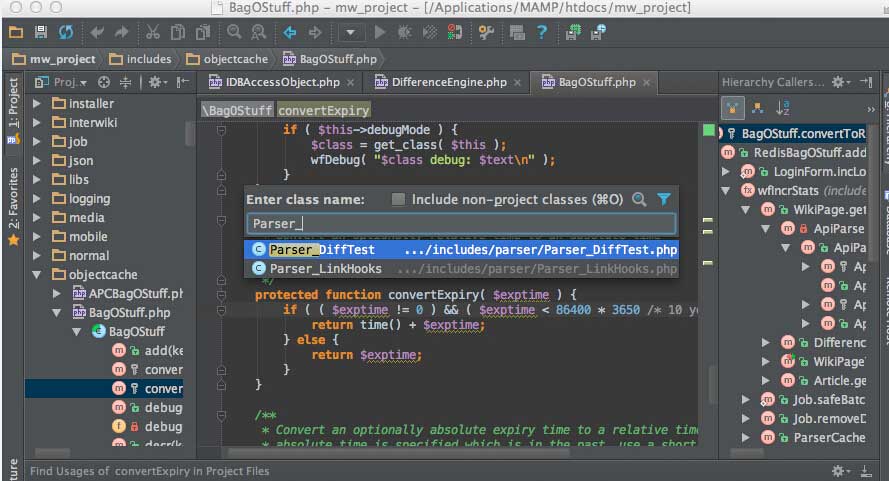The height and width of the screenshot is (481, 889).
Task: Close the DifferenceEngine.php tab
Action: coord(517,83)
